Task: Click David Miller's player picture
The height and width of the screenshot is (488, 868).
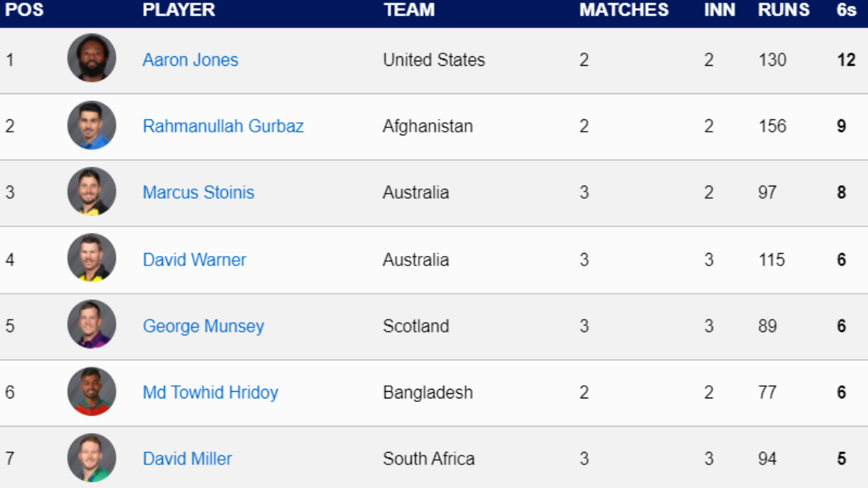Action: click(92, 458)
